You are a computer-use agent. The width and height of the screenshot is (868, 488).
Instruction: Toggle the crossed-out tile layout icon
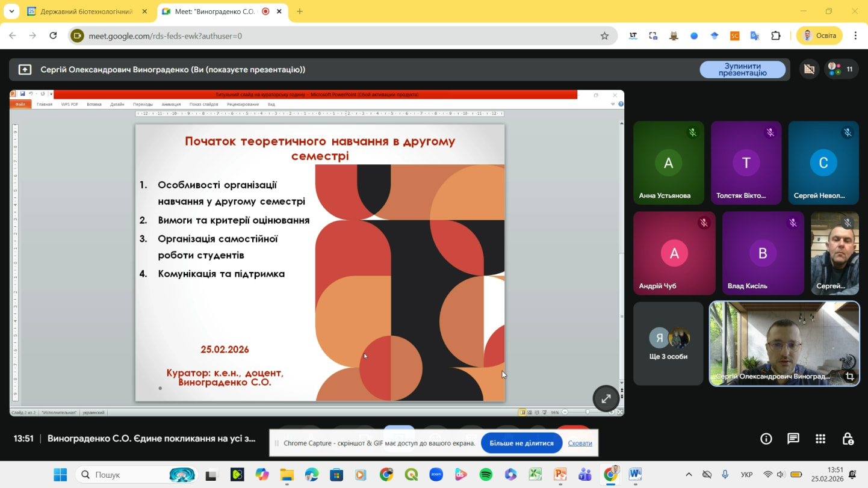click(809, 70)
